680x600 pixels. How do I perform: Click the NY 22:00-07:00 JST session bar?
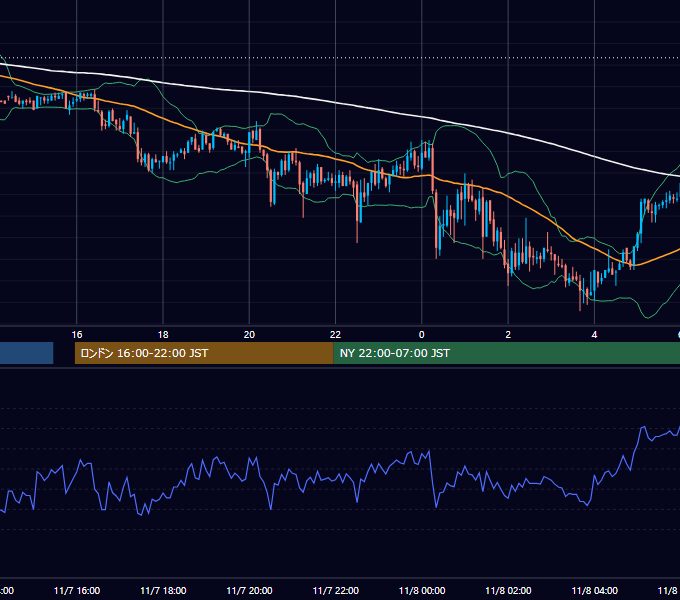pyautogui.click(x=507, y=353)
